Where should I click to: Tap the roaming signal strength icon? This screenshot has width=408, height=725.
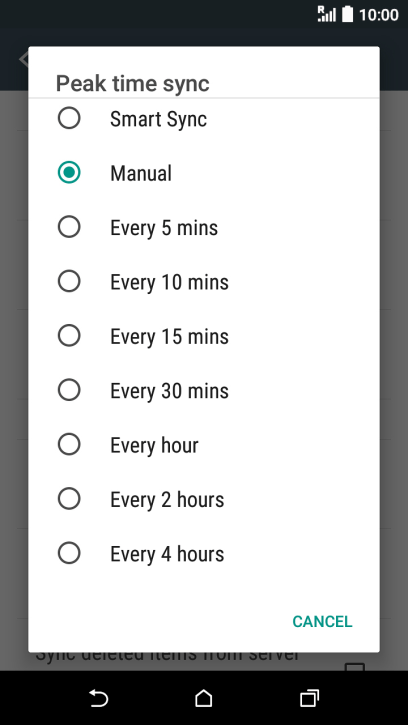[327, 14]
